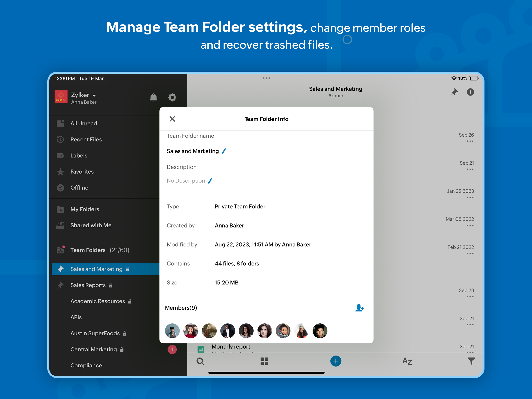Toggle pin for Sales Reports folder

click(60, 285)
